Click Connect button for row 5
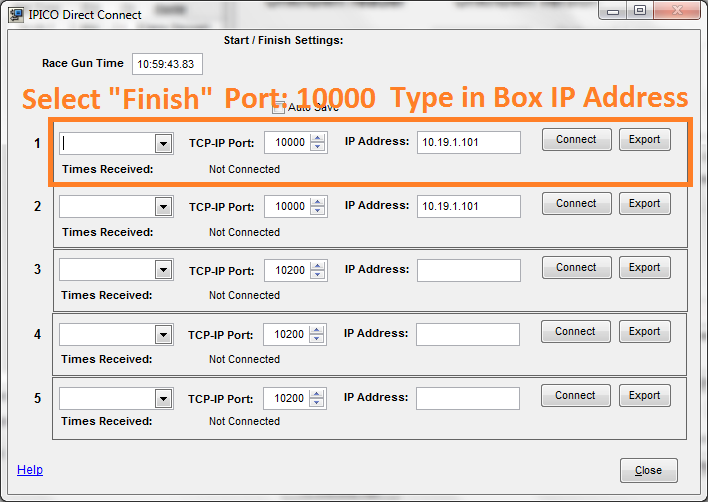Viewport: 708px width, 502px height. click(576, 396)
